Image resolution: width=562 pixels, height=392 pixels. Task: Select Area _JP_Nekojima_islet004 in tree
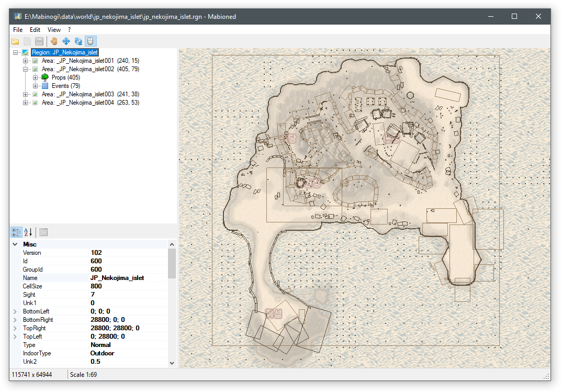pos(77,103)
